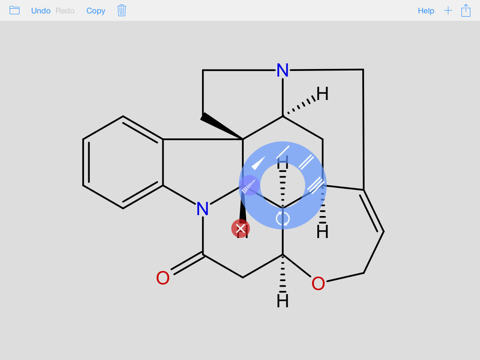Open the share/export icon
The height and width of the screenshot is (360, 480).
(466, 11)
